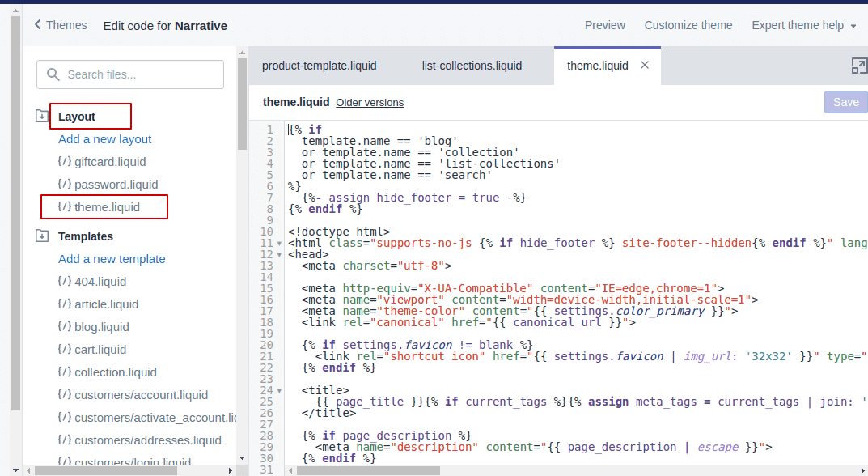Screen dimensions: 868x476
Task: Click the expand editor fullscreen icon
Action: coord(858,66)
